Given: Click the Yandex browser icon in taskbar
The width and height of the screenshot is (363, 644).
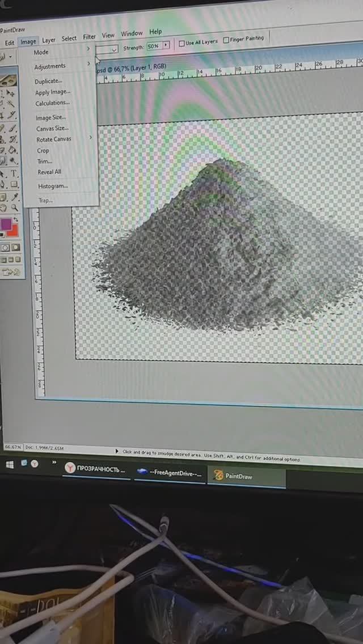Looking at the screenshot, I should coord(35,463).
